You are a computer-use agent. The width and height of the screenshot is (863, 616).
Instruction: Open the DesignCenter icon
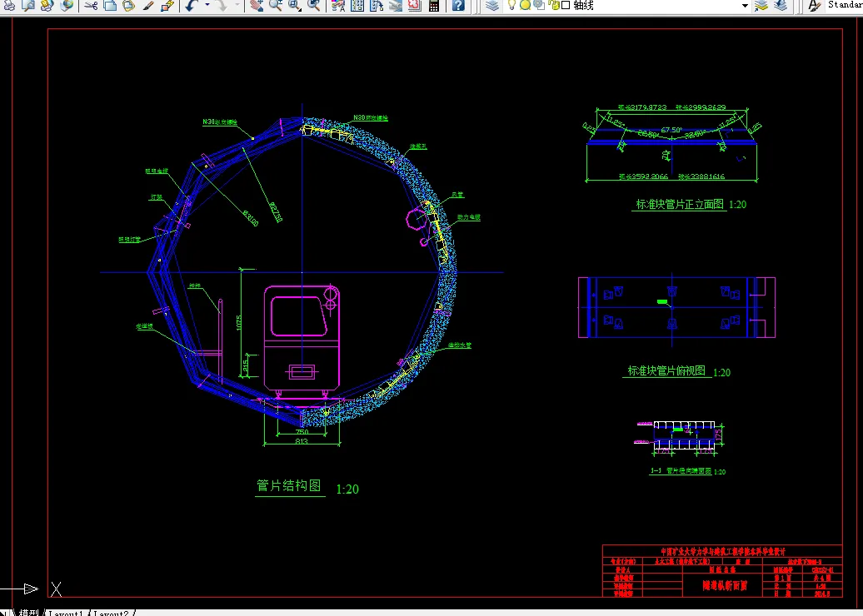click(x=357, y=6)
